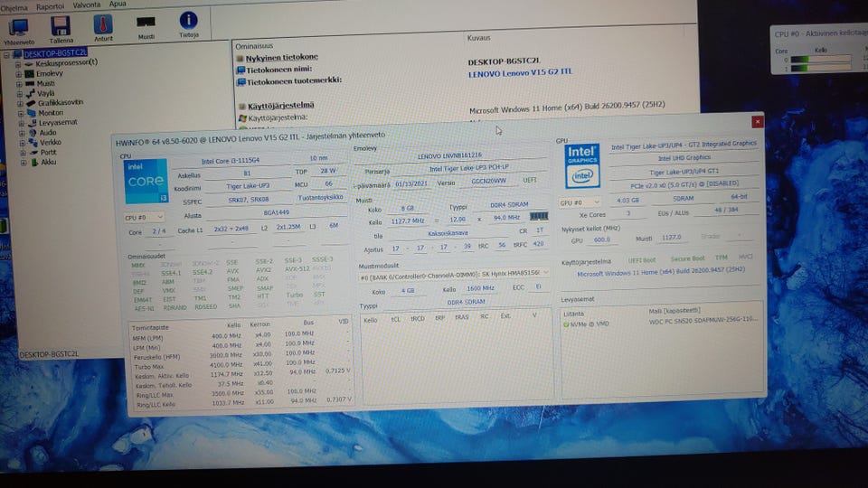Click the Tuotantoyksikkö field

click(320, 198)
